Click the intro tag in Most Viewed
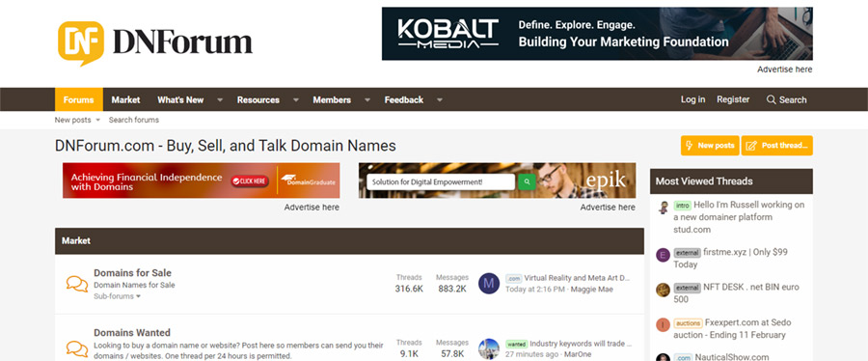The height and width of the screenshot is (361, 868). point(683,206)
